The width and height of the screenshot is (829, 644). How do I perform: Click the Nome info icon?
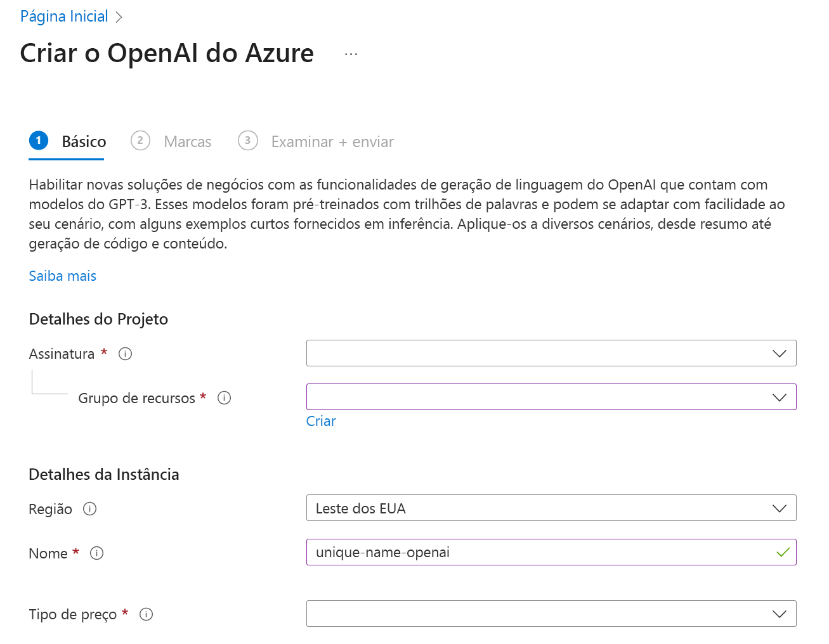coord(96,553)
